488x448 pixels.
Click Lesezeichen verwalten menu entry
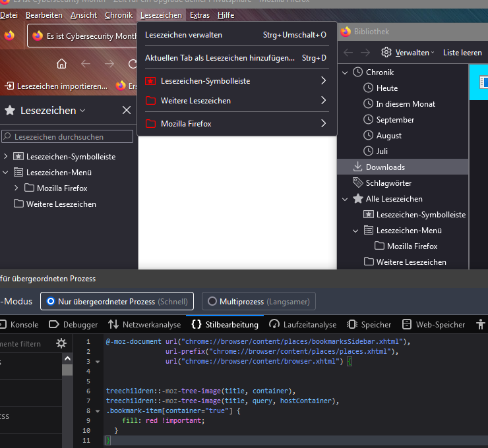point(183,35)
